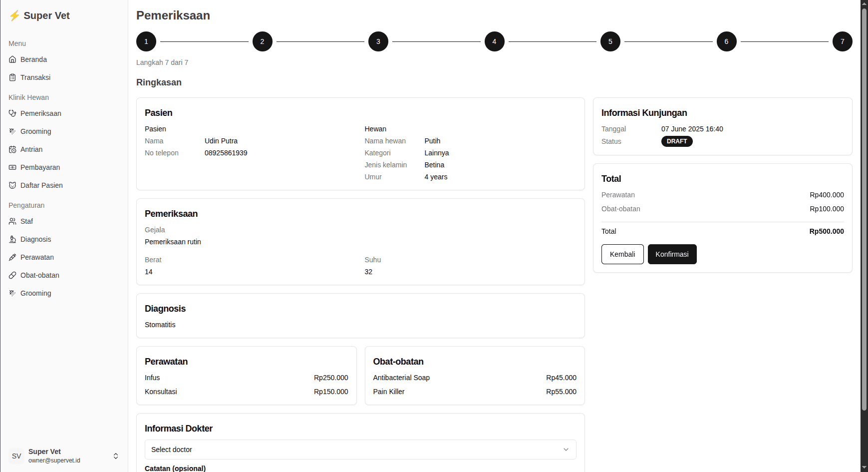Click the Beranda home icon

12,59
